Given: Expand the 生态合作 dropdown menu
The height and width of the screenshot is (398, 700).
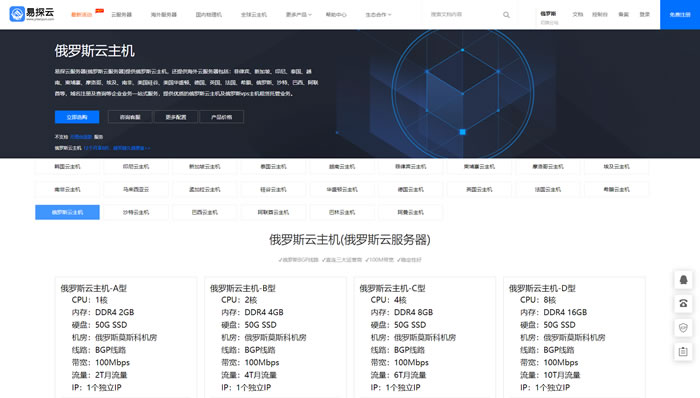Looking at the screenshot, I should click(378, 15).
